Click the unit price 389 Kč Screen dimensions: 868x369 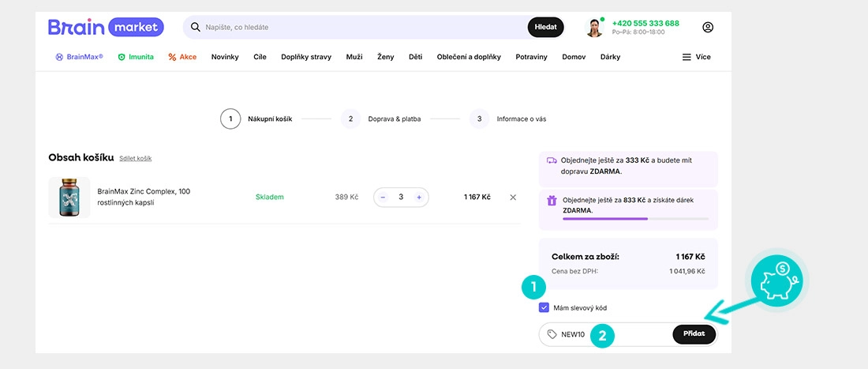[346, 198]
